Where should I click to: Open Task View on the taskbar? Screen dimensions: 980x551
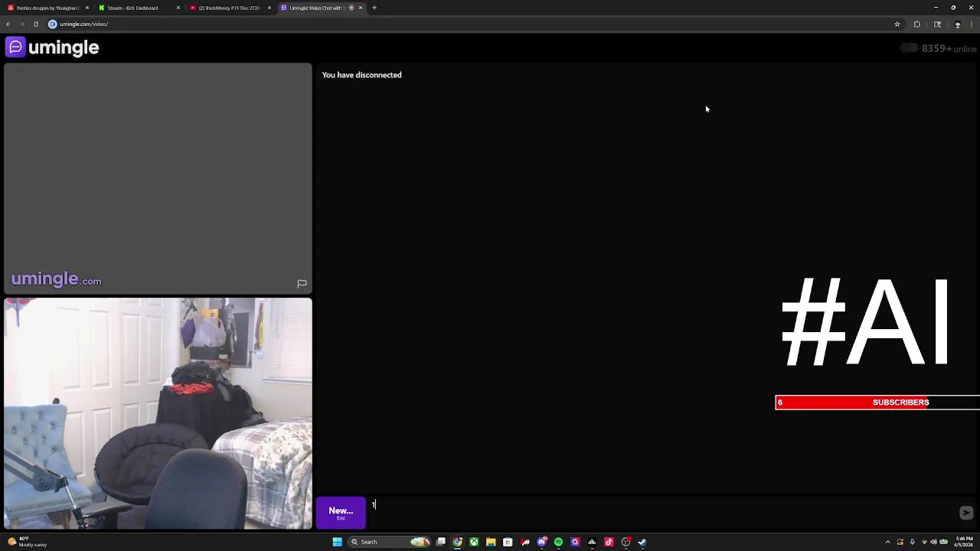pos(441,542)
